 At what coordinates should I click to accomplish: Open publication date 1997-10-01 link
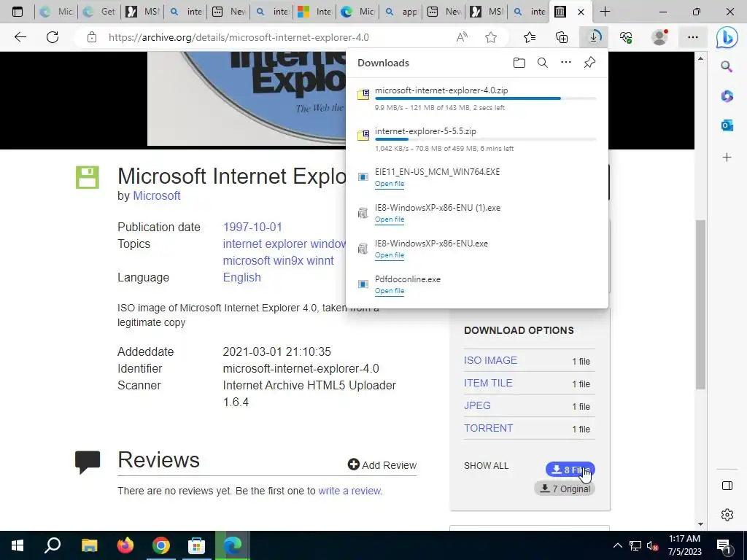252,227
